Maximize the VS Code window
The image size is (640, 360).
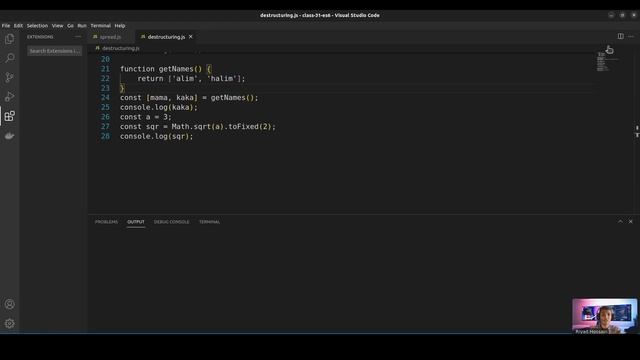point(622,15)
